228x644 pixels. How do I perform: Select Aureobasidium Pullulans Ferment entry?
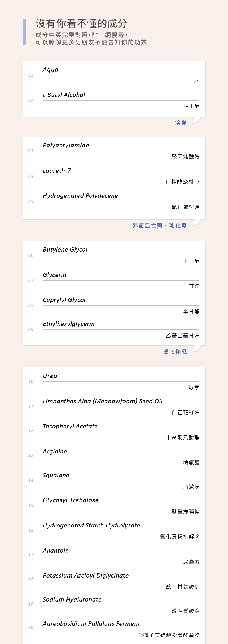pyautogui.click(x=91, y=624)
